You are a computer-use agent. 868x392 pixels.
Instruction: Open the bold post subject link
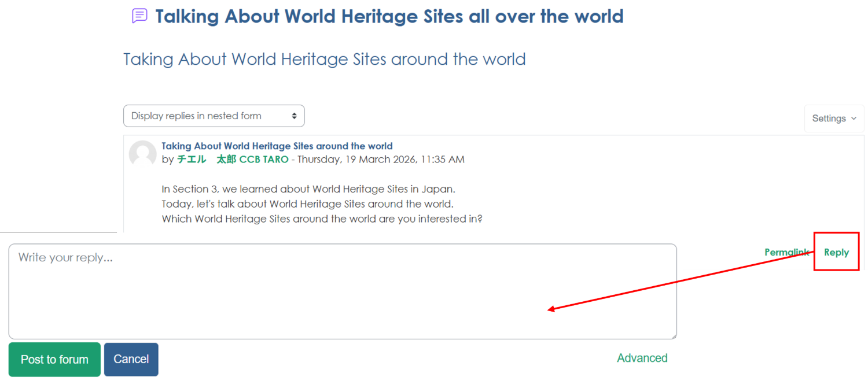point(277,146)
